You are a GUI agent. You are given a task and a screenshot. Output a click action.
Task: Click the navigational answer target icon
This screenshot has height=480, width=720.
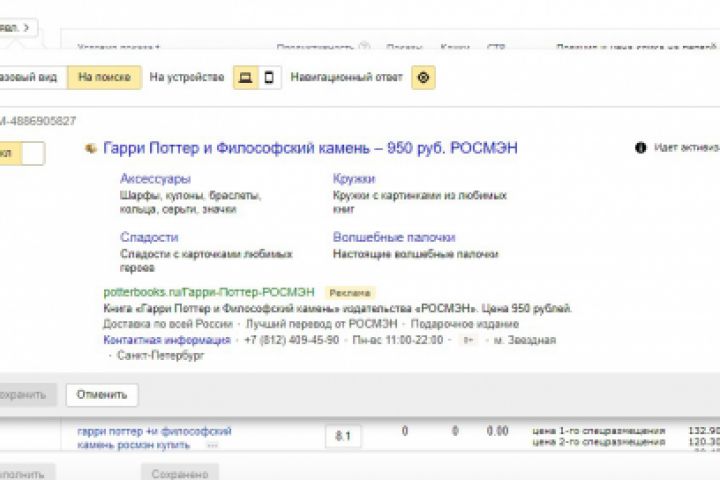point(423,78)
